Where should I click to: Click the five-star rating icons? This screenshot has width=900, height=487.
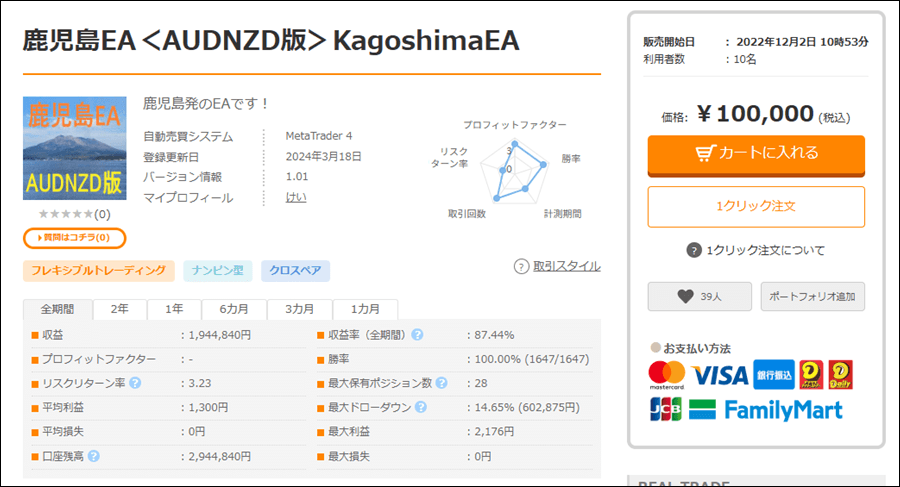tap(65, 214)
